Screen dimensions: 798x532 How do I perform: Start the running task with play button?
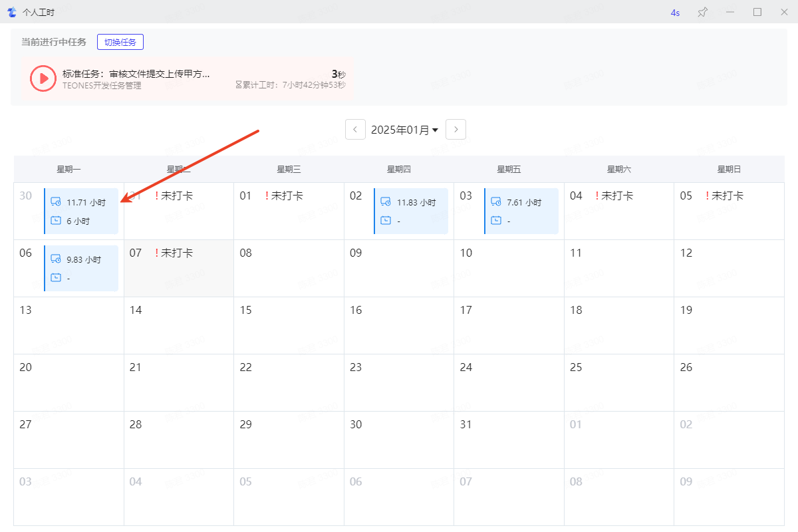tap(43, 78)
